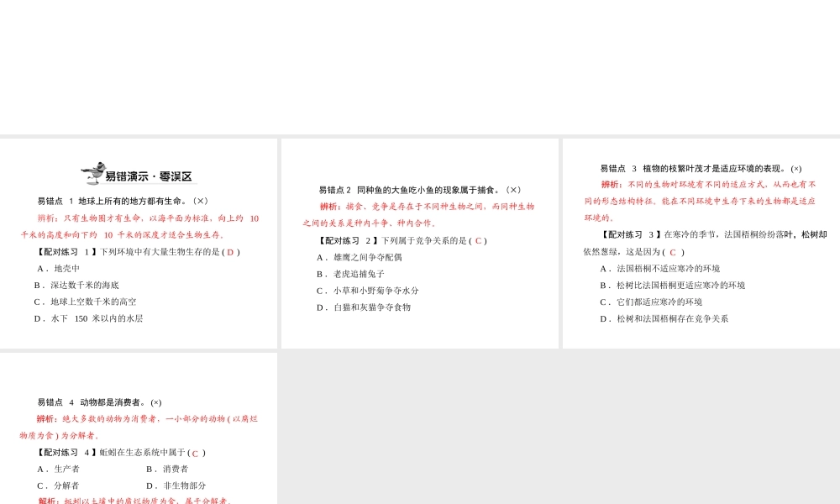Click option D 非生物部分
Screen dimensions: 840x504
click(x=176, y=486)
